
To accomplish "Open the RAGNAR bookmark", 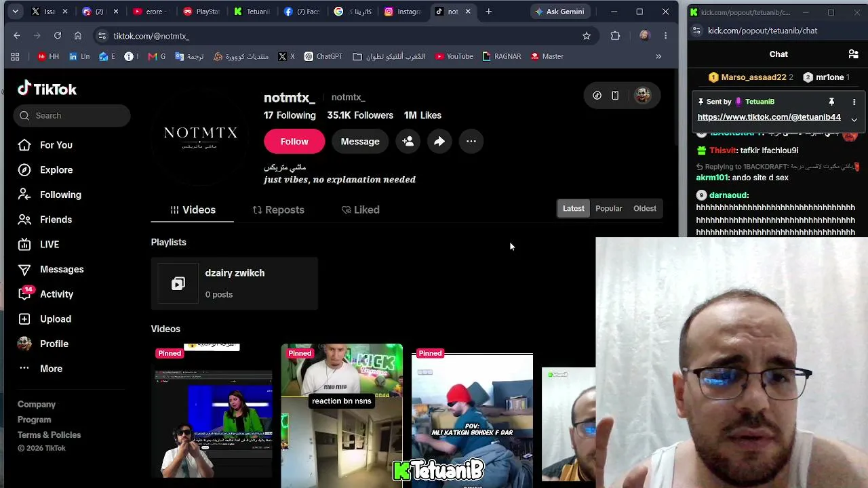I will pos(502,57).
